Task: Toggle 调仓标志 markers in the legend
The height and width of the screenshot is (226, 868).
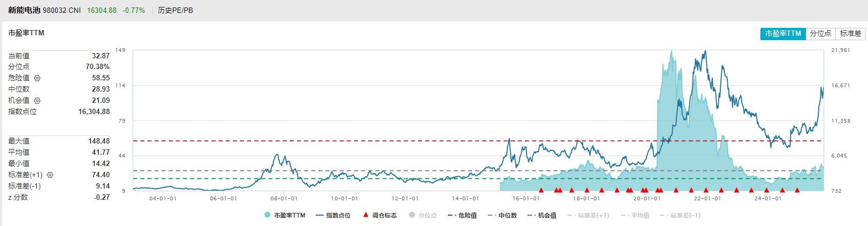Action: tap(380, 215)
